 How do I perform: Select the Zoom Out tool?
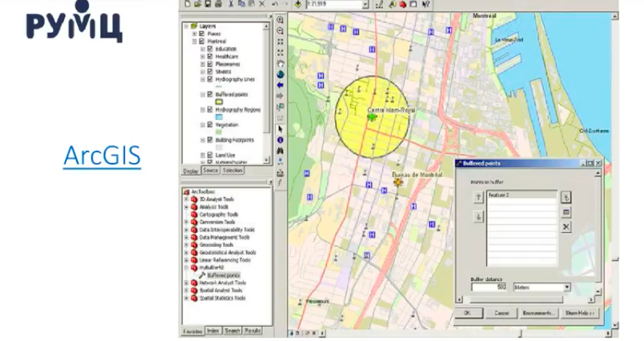click(280, 31)
